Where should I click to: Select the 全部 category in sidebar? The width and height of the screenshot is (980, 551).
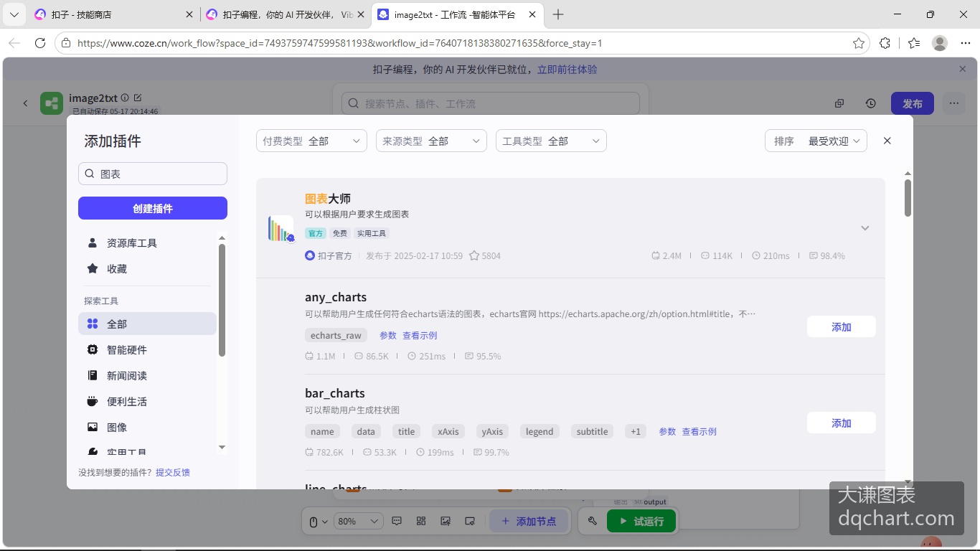(147, 324)
